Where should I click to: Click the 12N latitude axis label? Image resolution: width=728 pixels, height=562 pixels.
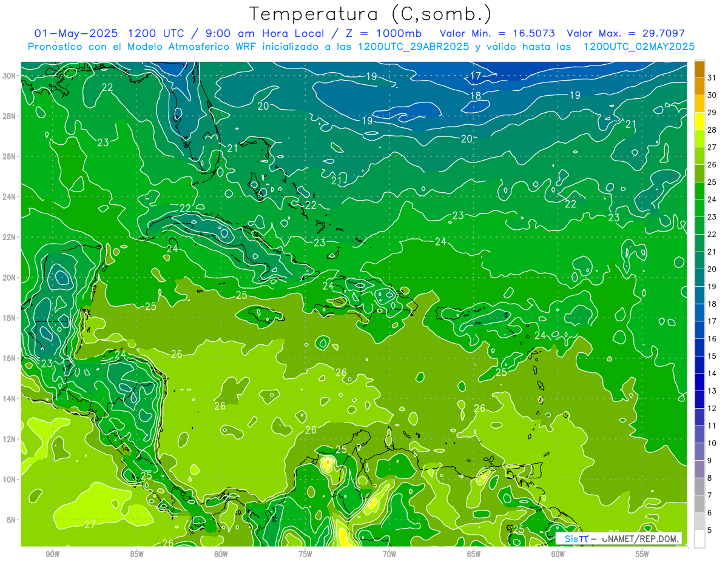coord(8,439)
